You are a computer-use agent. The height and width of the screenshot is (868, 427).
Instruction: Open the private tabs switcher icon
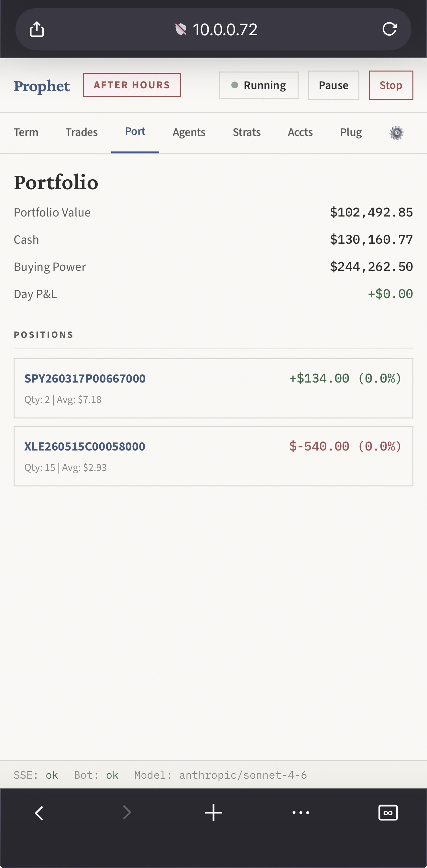[x=388, y=813]
